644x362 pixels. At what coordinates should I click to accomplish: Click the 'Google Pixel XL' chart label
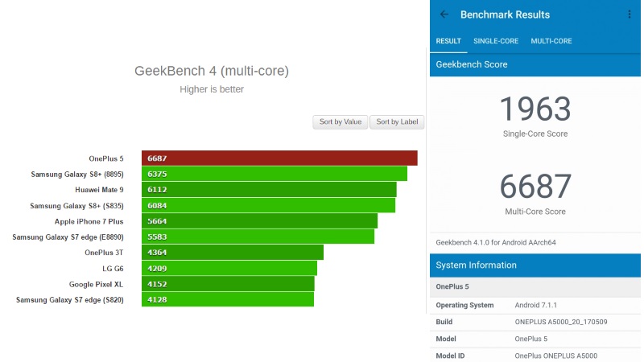tap(96, 284)
